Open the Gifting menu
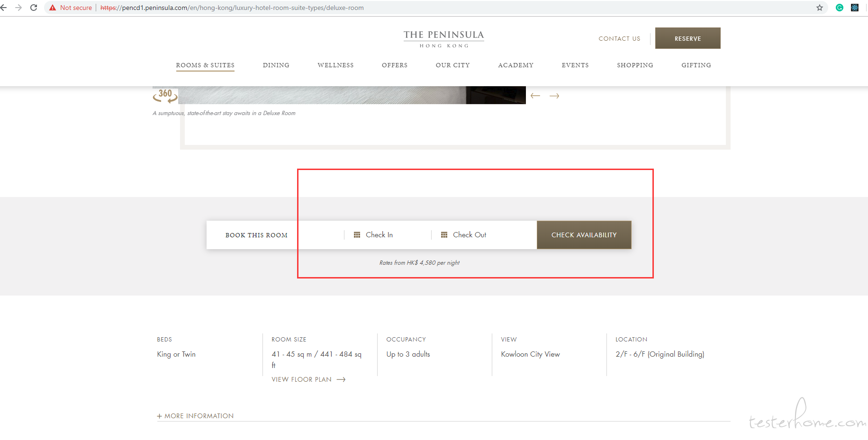Viewport: 868px width, 440px height. 696,65
